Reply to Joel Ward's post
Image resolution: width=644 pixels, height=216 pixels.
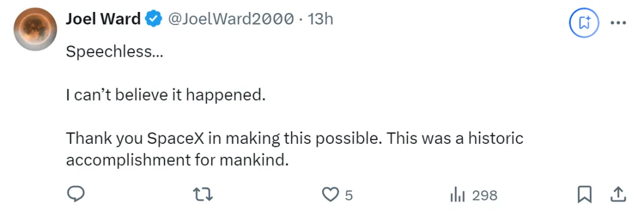click(76, 195)
